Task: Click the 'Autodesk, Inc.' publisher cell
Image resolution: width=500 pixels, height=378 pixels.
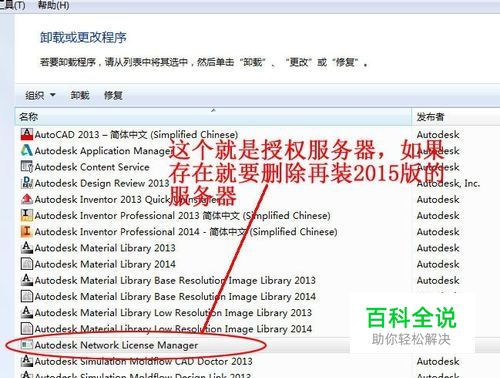Action: tap(448, 183)
